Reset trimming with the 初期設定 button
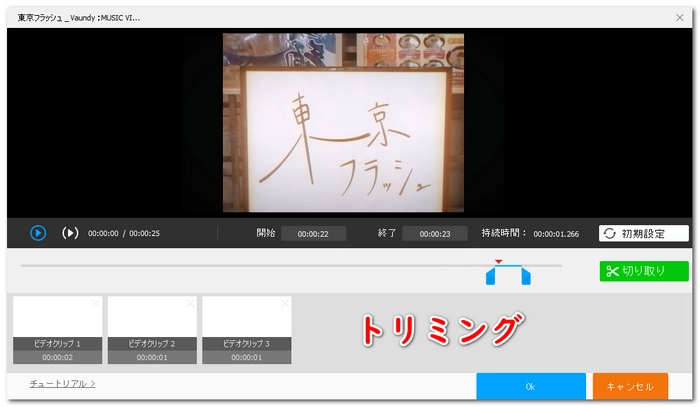 [x=643, y=233]
